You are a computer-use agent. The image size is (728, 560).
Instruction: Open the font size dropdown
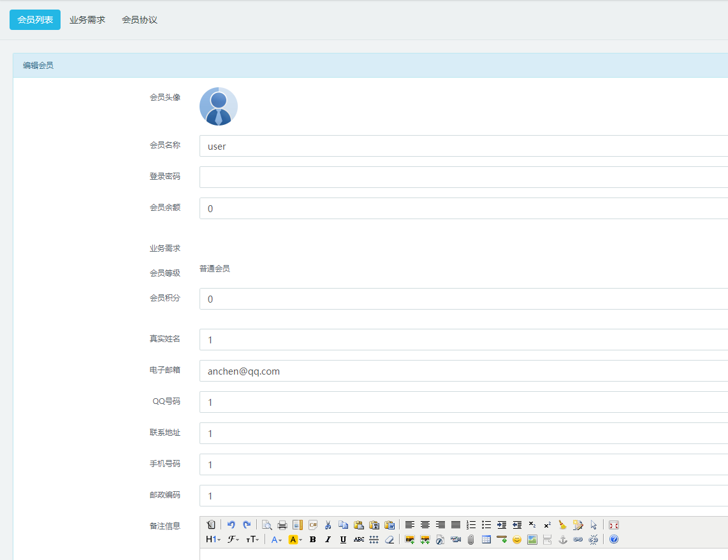click(252, 540)
